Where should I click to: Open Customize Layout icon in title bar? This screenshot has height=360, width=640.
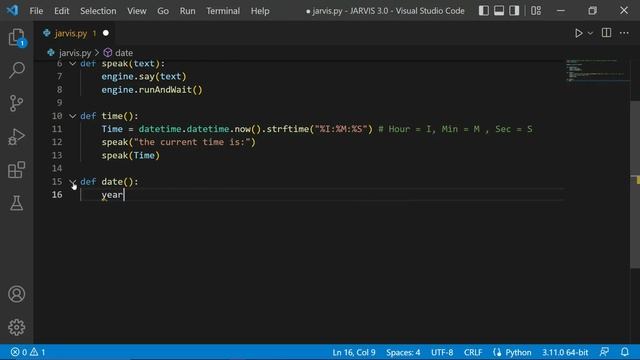coord(536,11)
